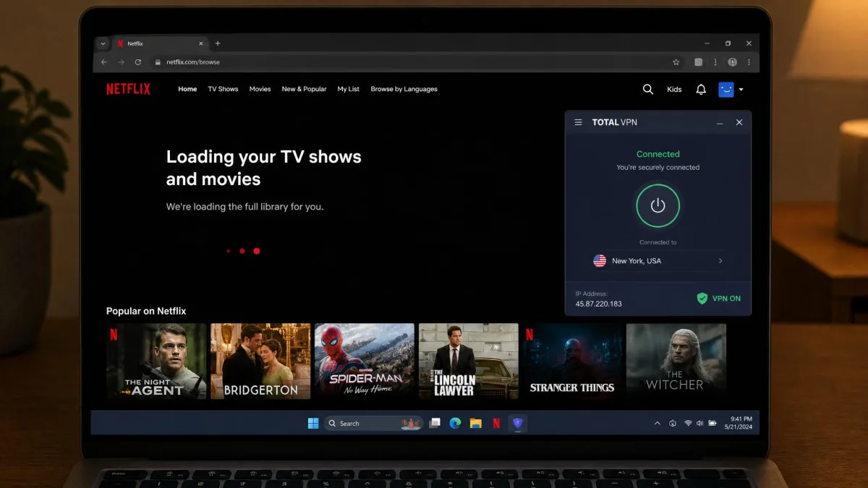Viewport: 868px width, 488px height.
Task: Click the taskbar Search box
Action: coord(373,424)
